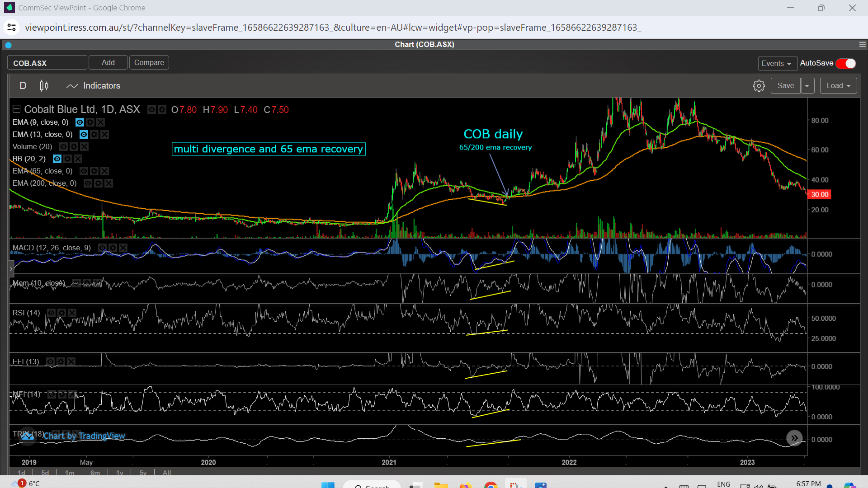Expand the left side panel arrow

(x=11, y=269)
